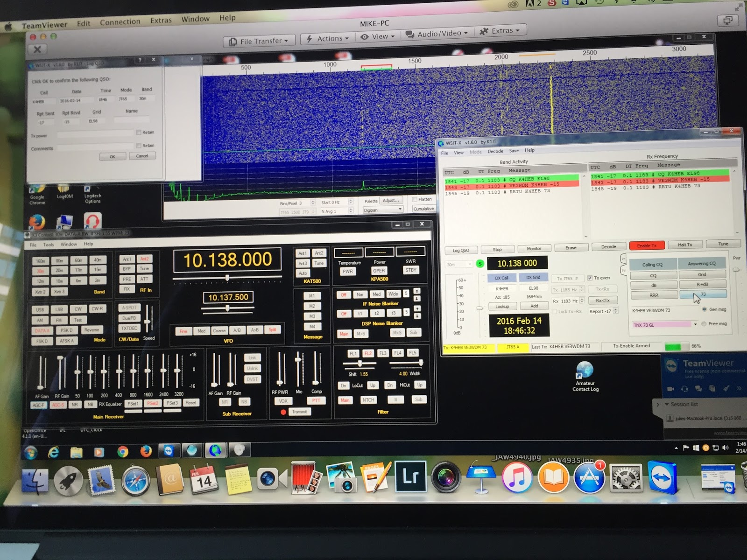The image size is (747, 560).
Task: Toggle Retain checkbox for Comments
Action: (x=139, y=146)
